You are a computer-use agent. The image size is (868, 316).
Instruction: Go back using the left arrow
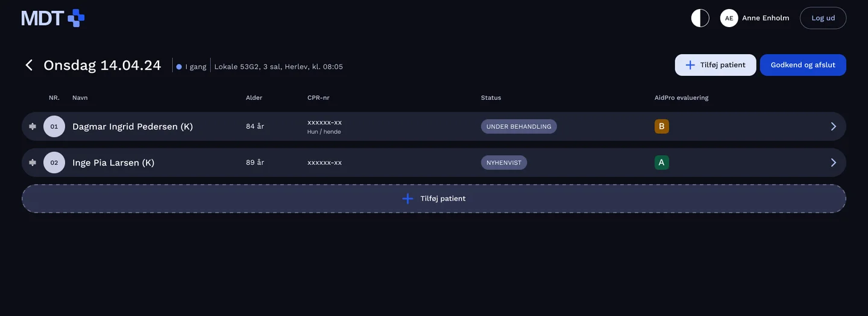coord(29,65)
